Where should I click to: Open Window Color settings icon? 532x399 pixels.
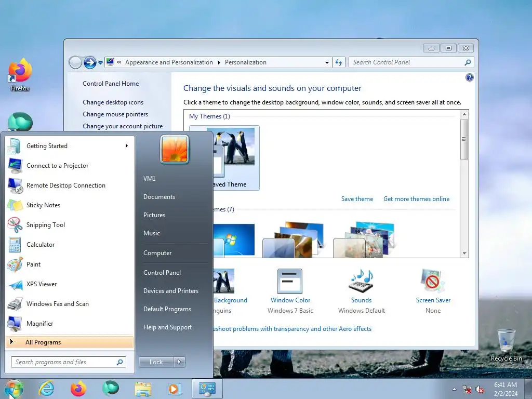(x=290, y=281)
